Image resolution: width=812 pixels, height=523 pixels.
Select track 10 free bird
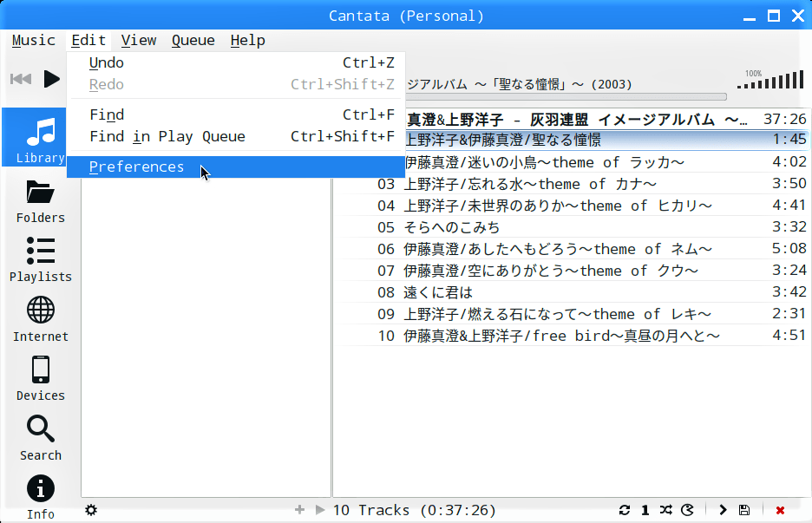573,336
